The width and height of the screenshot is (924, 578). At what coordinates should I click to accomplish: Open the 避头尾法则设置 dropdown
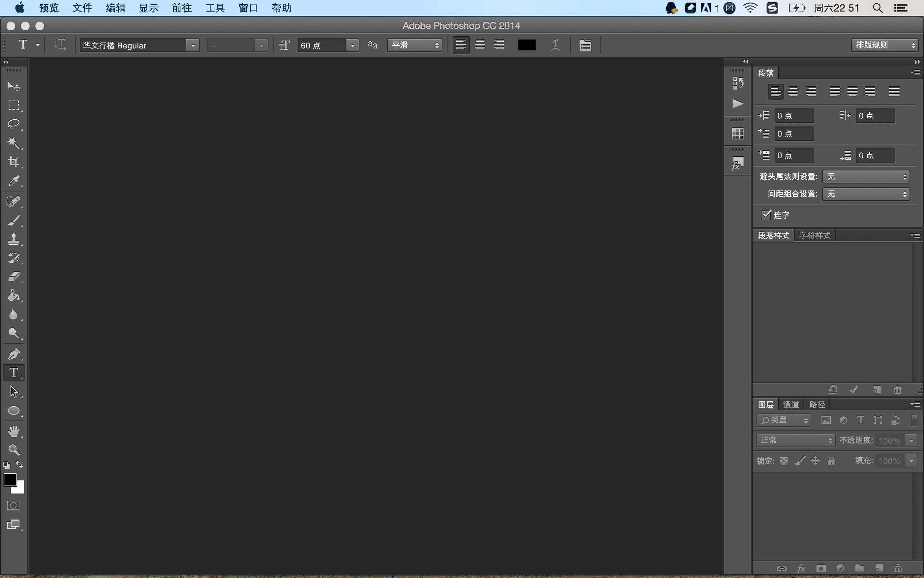point(866,177)
